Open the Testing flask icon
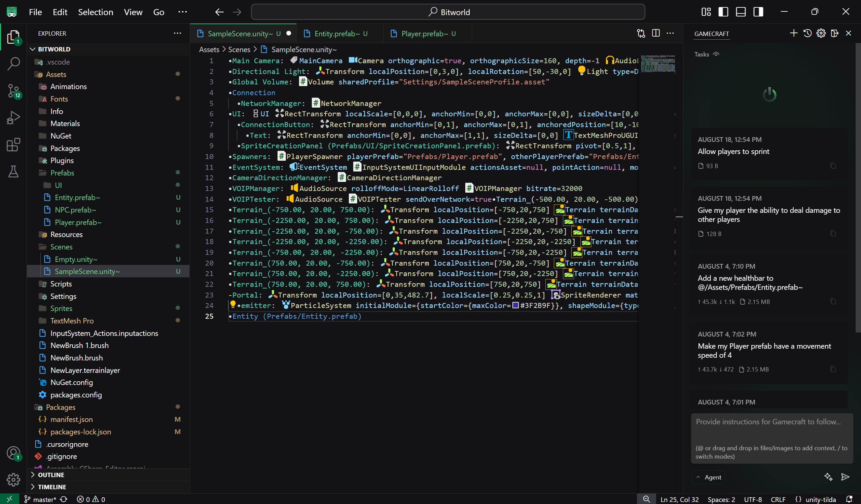This screenshot has width=861, height=504. (x=14, y=172)
